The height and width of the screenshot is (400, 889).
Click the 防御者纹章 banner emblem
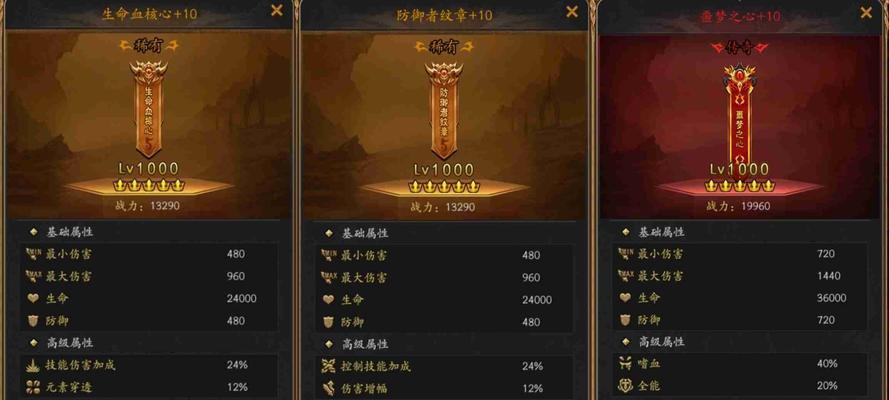click(444, 110)
